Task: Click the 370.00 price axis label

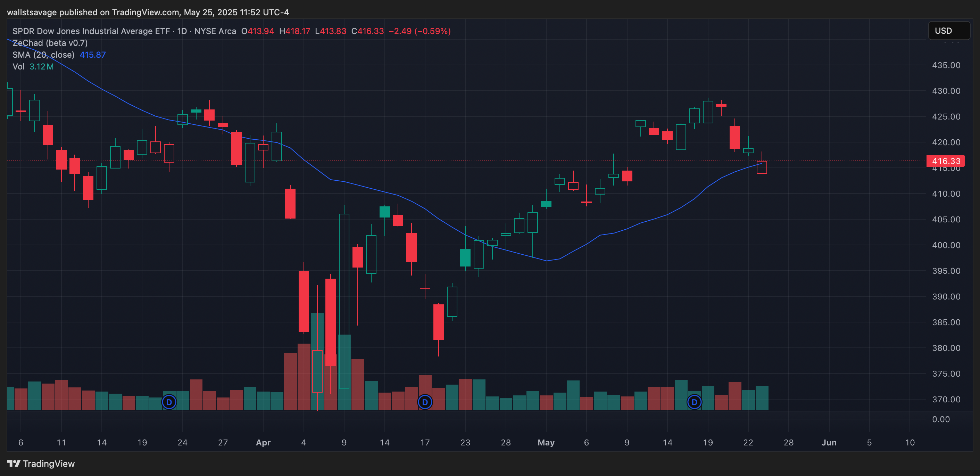Action: [x=946, y=400]
